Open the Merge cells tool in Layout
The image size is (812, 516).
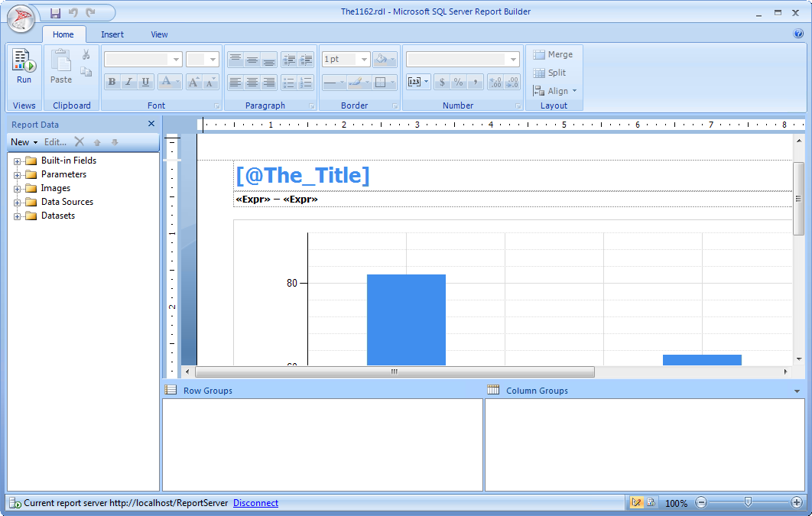point(553,54)
